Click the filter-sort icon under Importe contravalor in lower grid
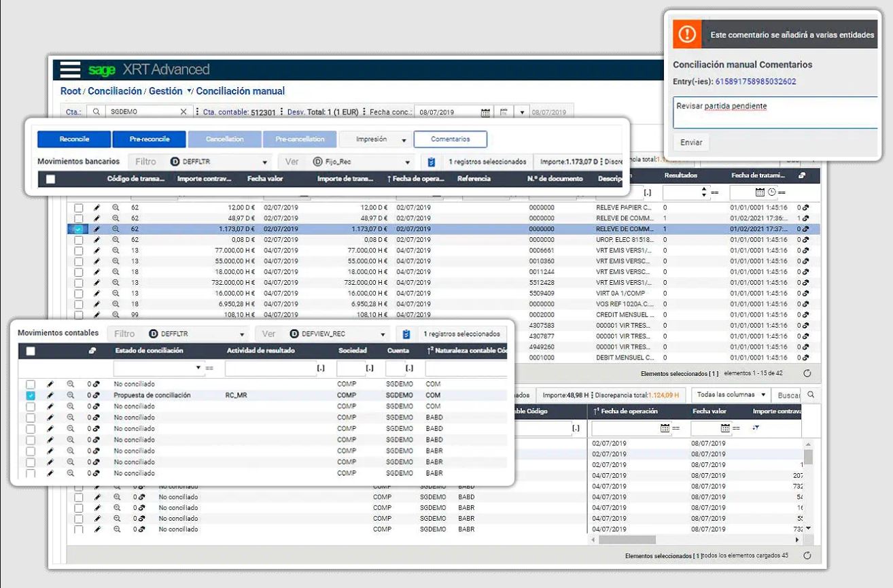The width and height of the screenshot is (893, 588). (756, 428)
